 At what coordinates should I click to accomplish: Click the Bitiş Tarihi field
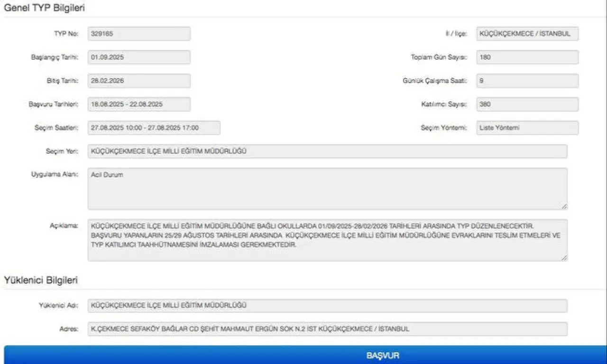pos(139,81)
